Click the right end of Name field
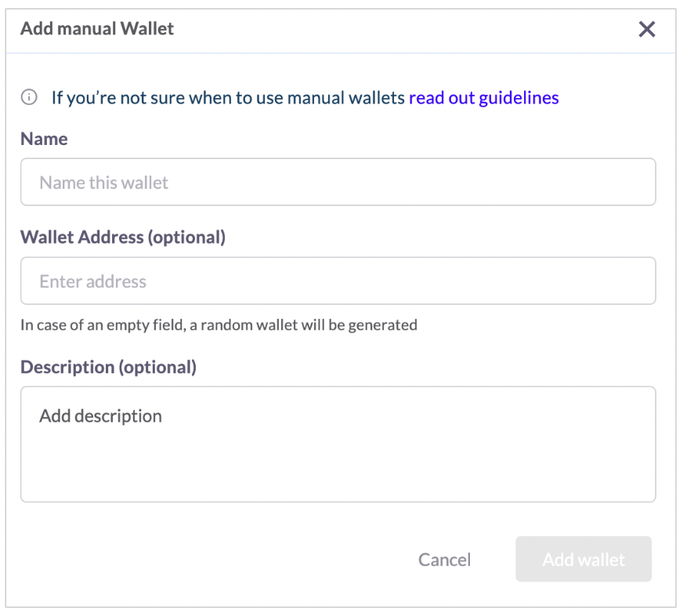 tap(627, 183)
